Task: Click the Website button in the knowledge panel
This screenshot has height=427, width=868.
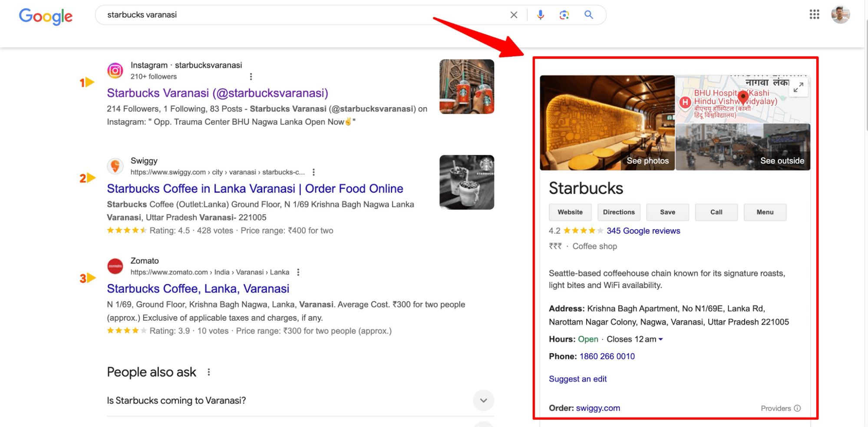Action: [570, 212]
